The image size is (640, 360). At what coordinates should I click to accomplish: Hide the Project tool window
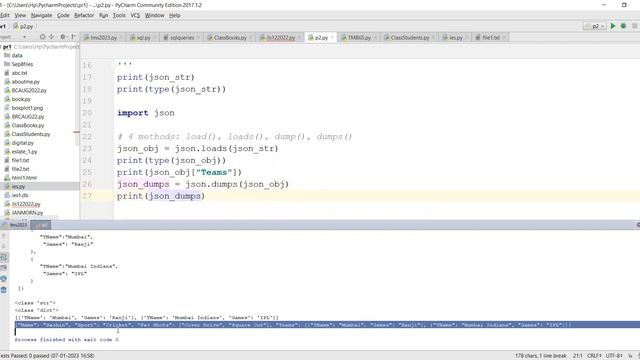coord(73,37)
